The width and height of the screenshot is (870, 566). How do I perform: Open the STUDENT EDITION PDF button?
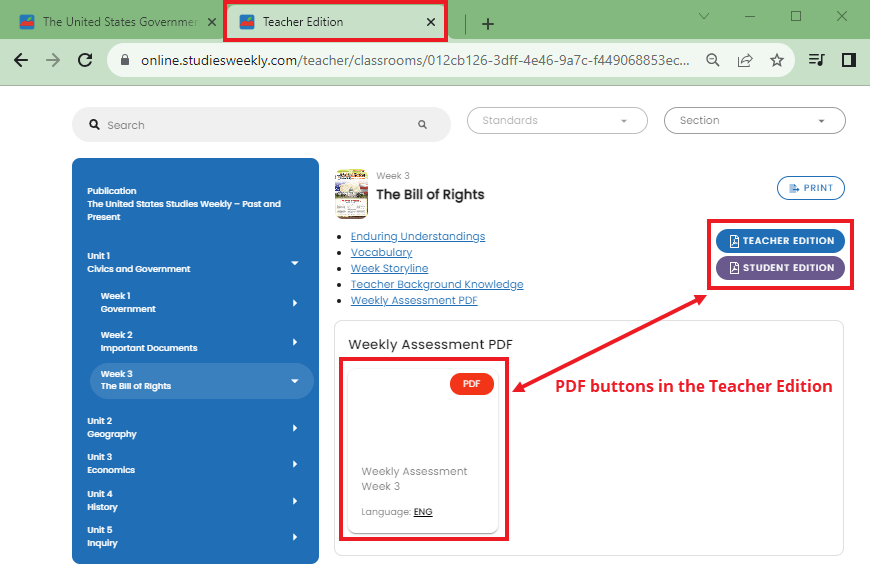(780, 268)
